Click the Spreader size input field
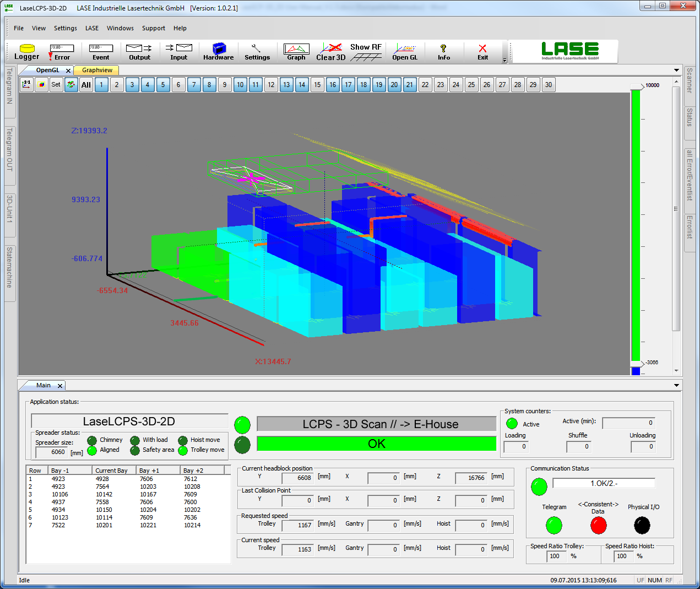 pyautogui.click(x=51, y=452)
